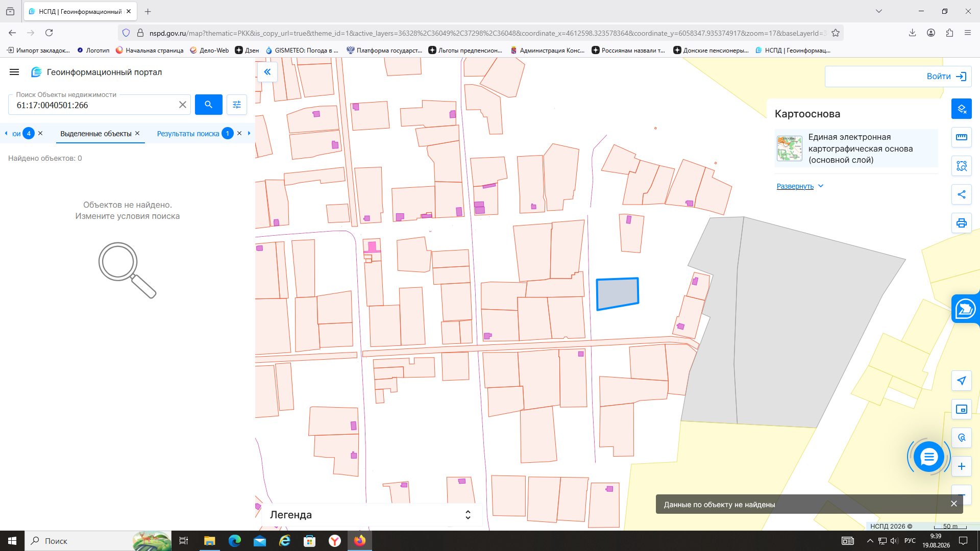Print the map with printer icon
This screenshot has width=980, height=551.
coord(961,223)
